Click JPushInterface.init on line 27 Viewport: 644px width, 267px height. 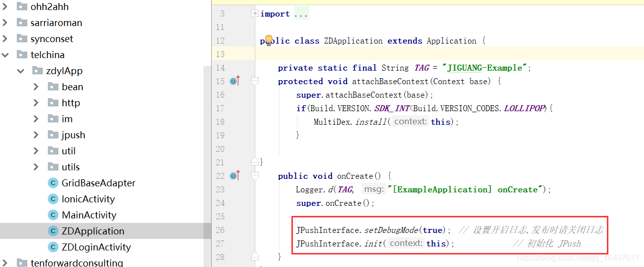340,243
